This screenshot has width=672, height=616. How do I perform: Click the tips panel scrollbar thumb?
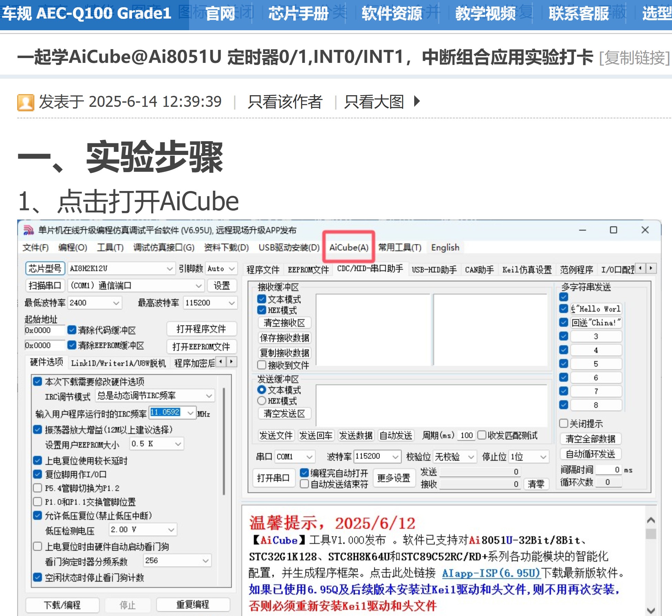click(x=651, y=534)
